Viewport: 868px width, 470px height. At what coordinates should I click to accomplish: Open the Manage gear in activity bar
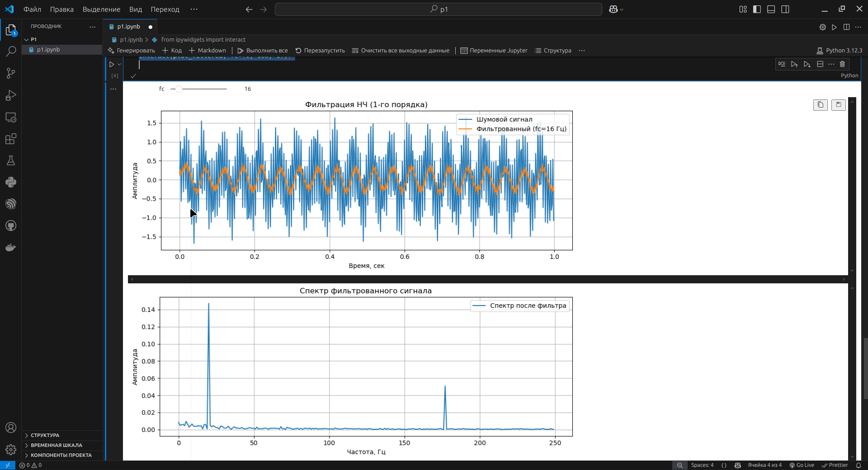(11, 449)
